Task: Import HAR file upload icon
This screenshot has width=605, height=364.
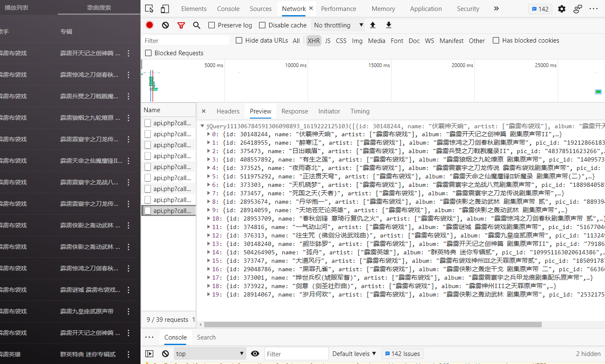Action: point(373,25)
